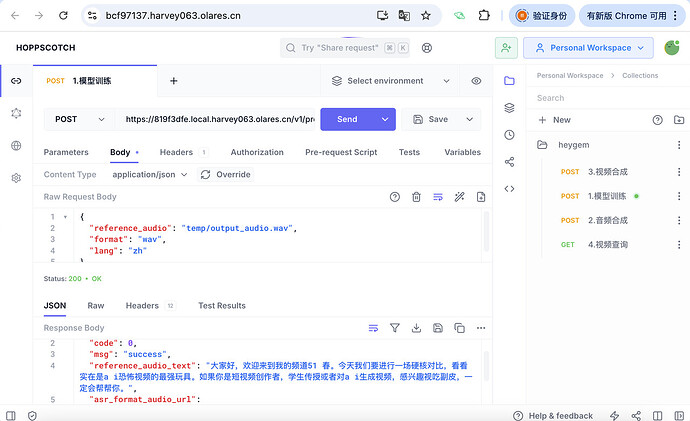Click the share icon in footer
This screenshot has width=690, height=421.
636,416
